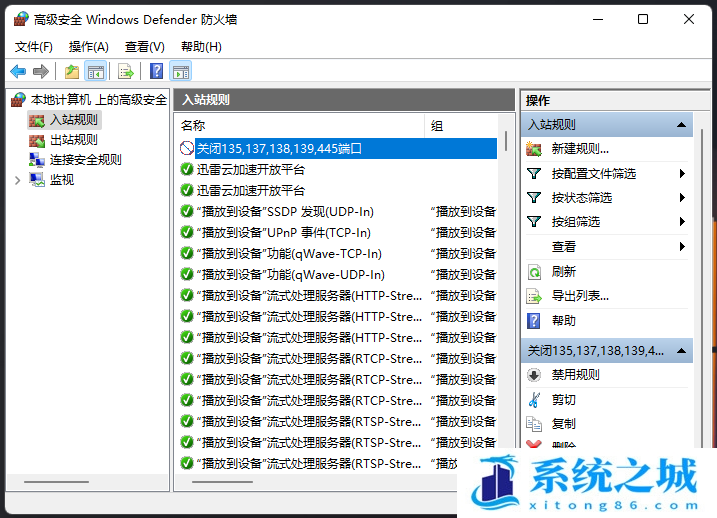
Task: Click the 刷新 action
Action: tap(563, 272)
